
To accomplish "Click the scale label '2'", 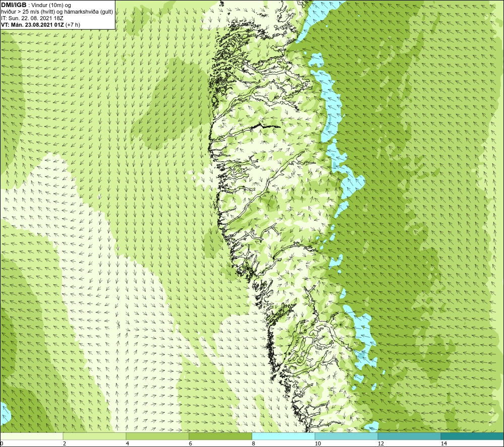I will point(65,444).
